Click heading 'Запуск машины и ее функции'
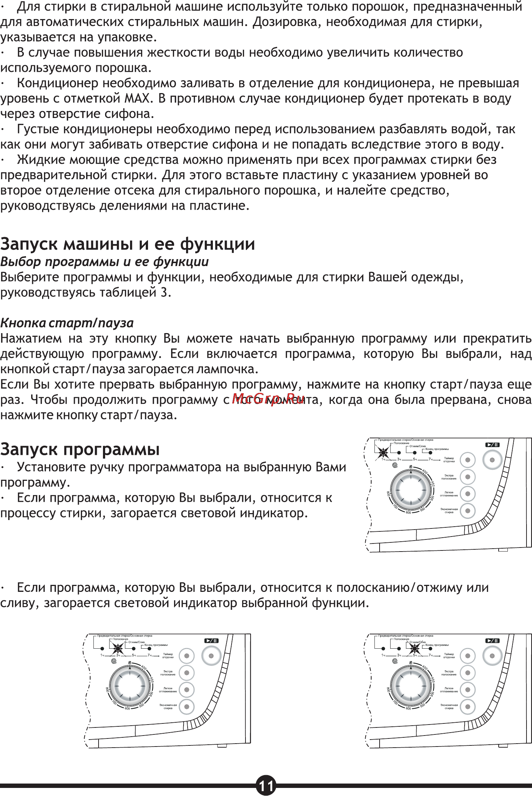 (128, 244)
